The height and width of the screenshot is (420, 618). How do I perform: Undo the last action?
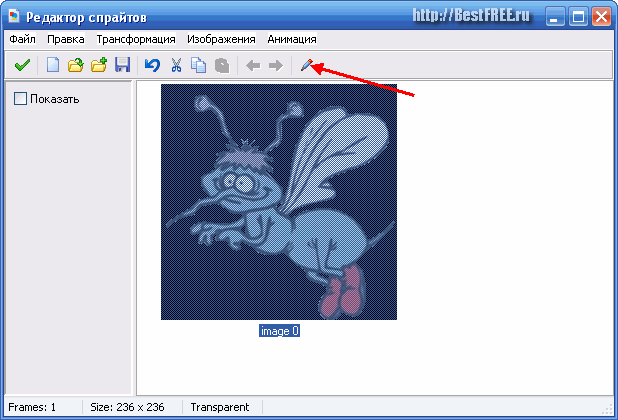[152, 65]
